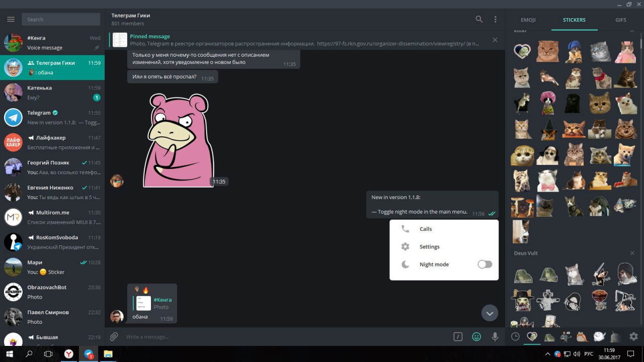
Task: Select the caped cat sticker set icon
Action: (582, 337)
